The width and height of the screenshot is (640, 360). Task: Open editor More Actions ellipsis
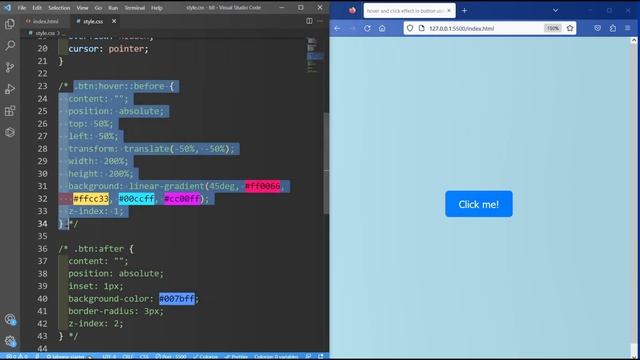click(320, 21)
